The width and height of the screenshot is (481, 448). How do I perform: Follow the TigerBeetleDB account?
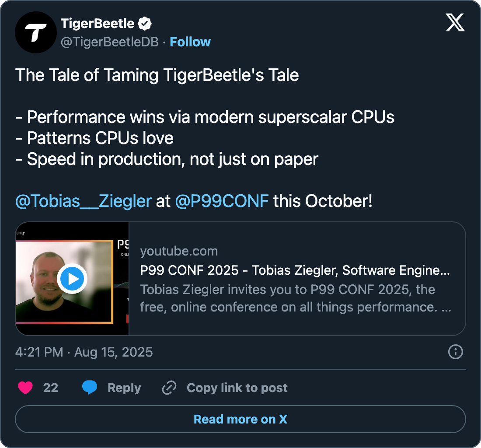pos(190,42)
